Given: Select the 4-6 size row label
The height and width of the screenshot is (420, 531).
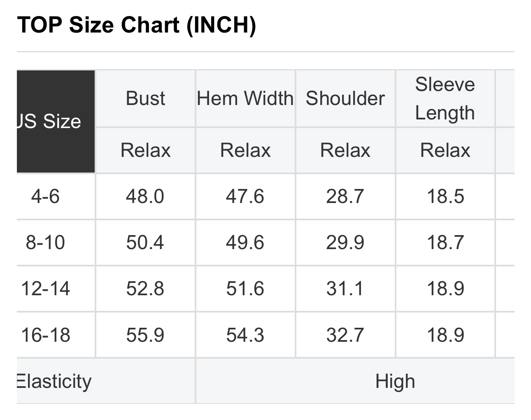Looking at the screenshot, I should [46, 196].
